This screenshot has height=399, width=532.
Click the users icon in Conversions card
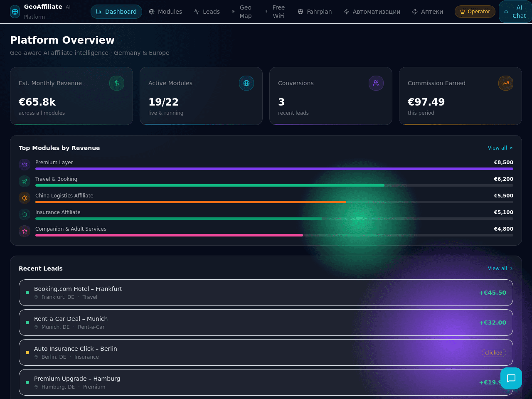(376, 83)
